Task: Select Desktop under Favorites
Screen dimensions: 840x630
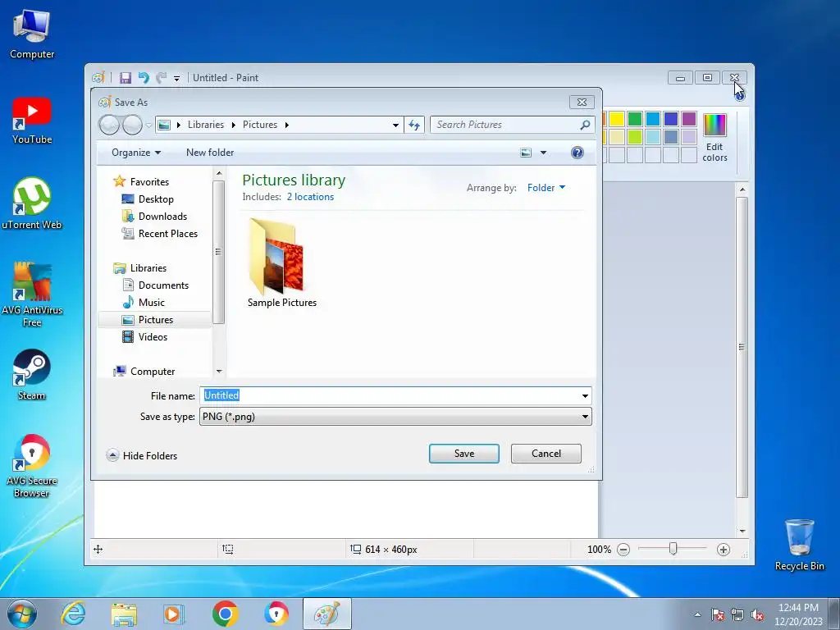Action: click(156, 199)
